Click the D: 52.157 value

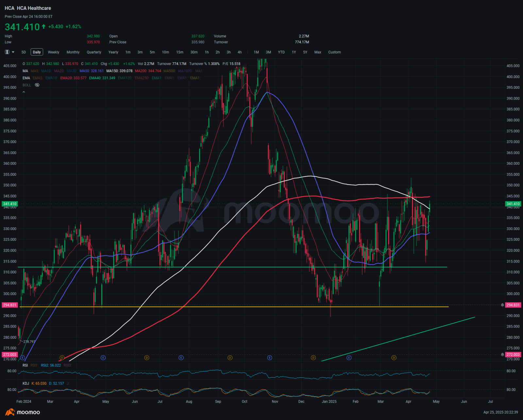[x=57, y=383]
